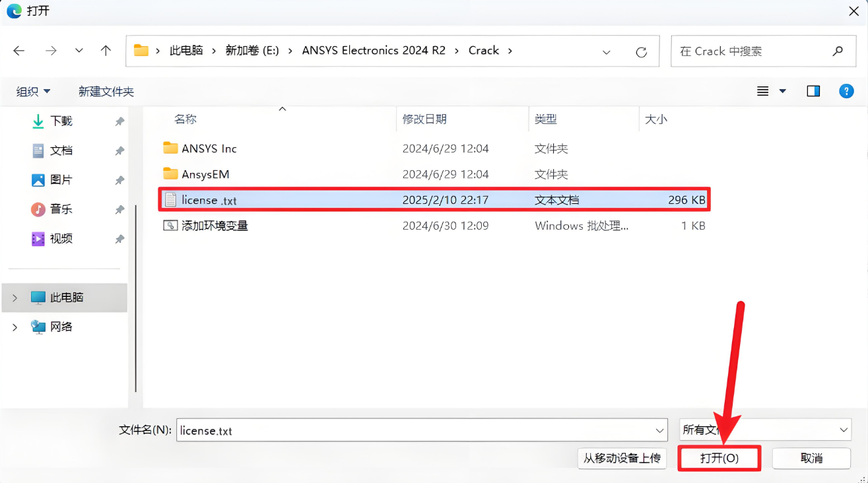The height and width of the screenshot is (483, 868).
Task: Click the search magnifier icon
Action: [x=838, y=51]
